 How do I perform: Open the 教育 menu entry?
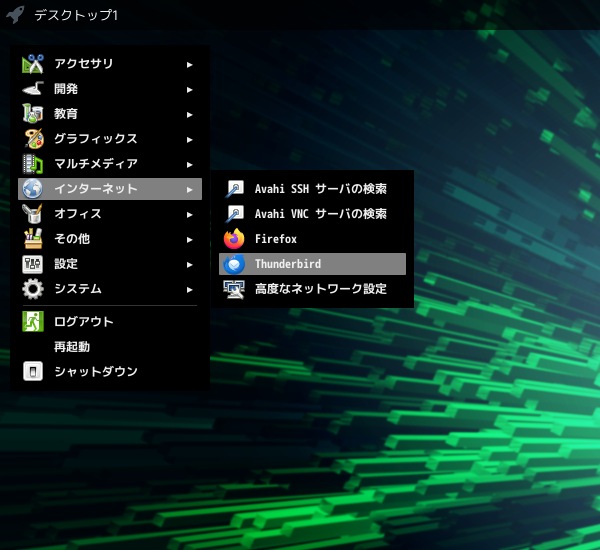click(x=110, y=114)
